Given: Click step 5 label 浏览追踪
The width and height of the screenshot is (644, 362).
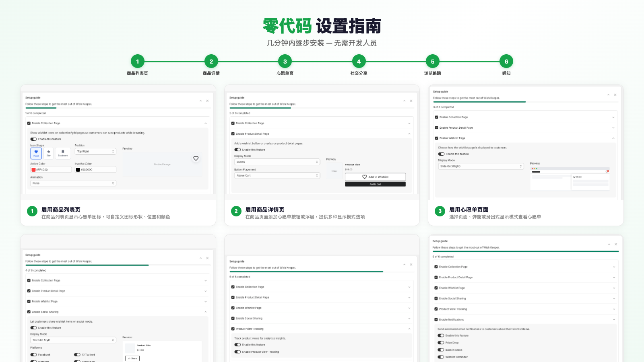Looking at the screenshot, I should [433, 74].
